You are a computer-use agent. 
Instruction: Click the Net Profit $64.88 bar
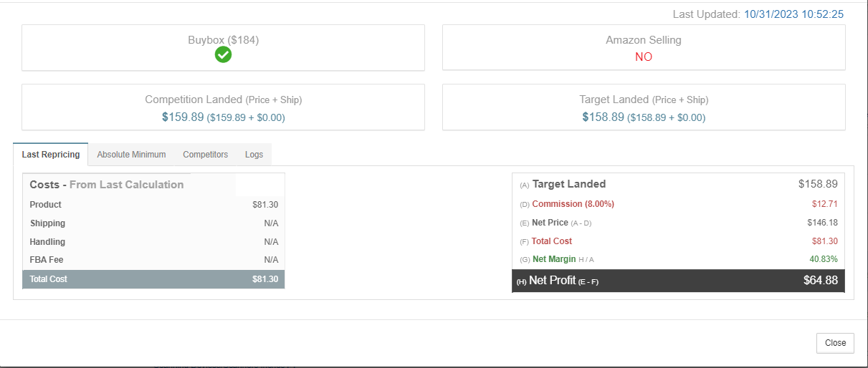(678, 281)
